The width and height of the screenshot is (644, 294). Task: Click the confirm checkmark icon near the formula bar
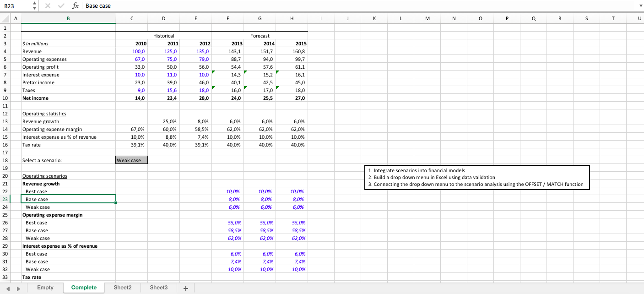[61, 5]
